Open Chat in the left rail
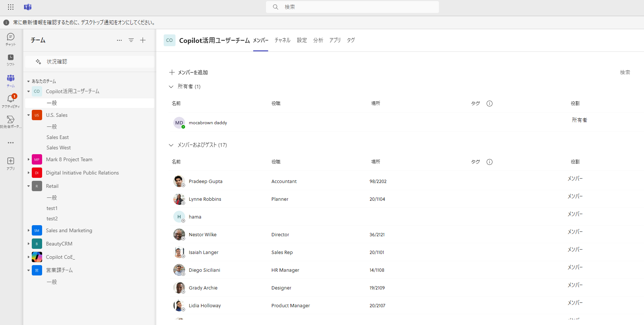This screenshot has height=325, width=644. (11, 39)
